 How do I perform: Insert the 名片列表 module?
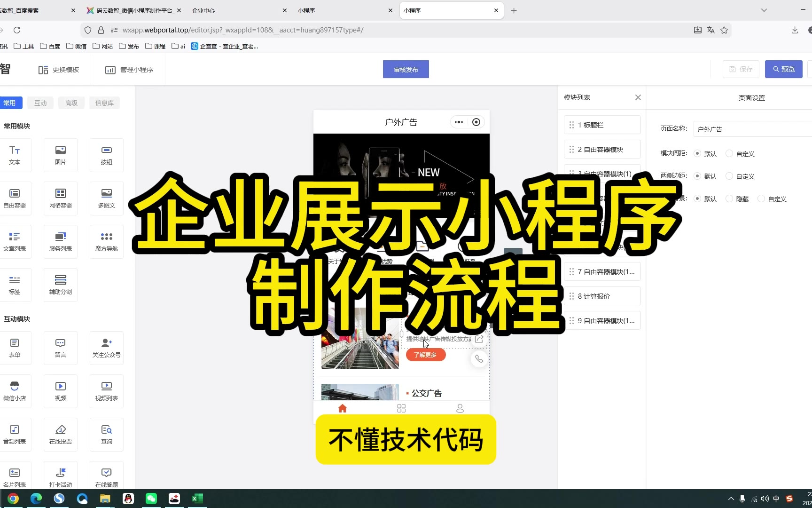pyautogui.click(x=15, y=476)
